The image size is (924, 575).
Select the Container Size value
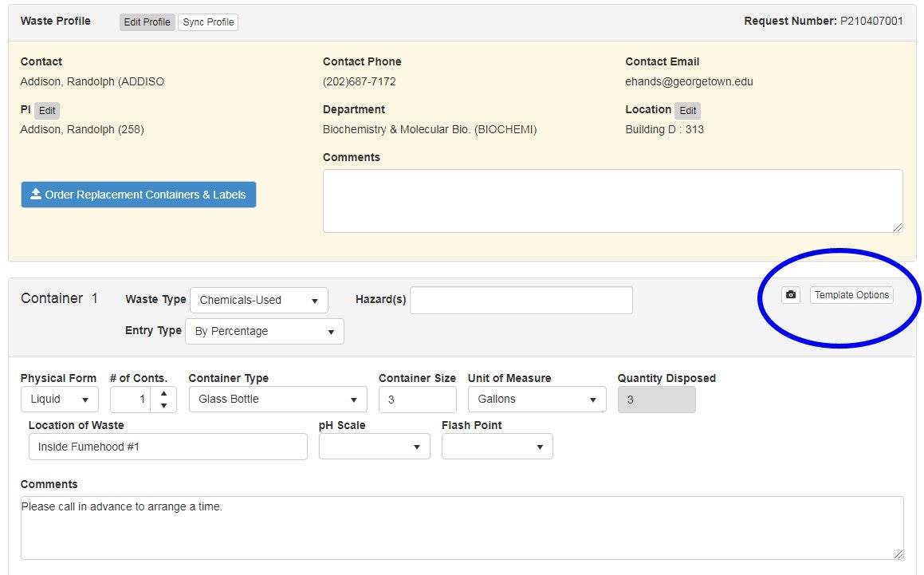pyautogui.click(x=417, y=399)
